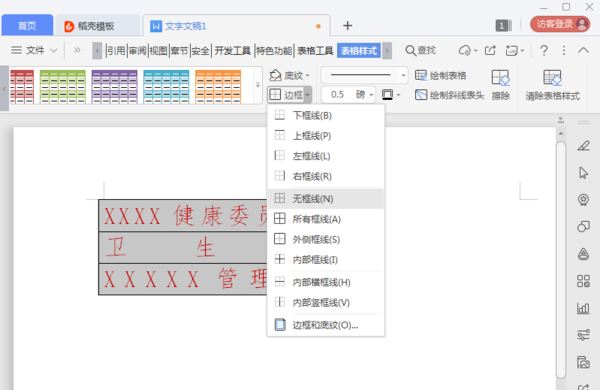This screenshot has width=600, height=390.
Task: Choose right border 右框线(R)
Action: (326, 176)
